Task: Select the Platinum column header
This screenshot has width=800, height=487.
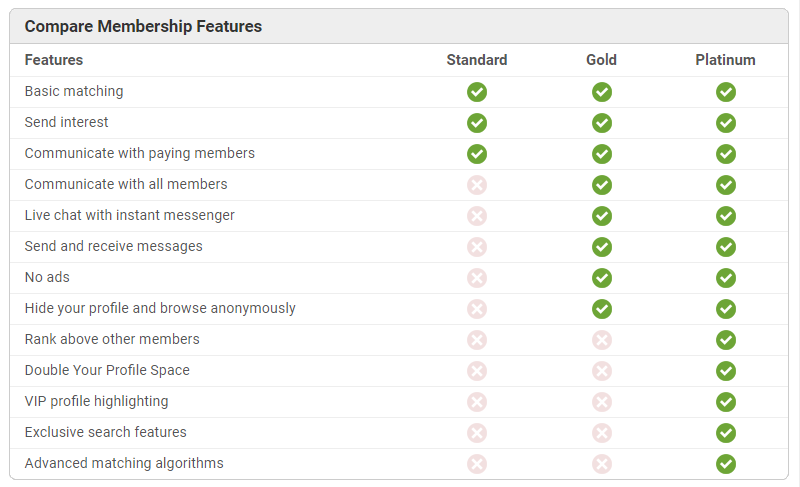Action: [x=725, y=60]
